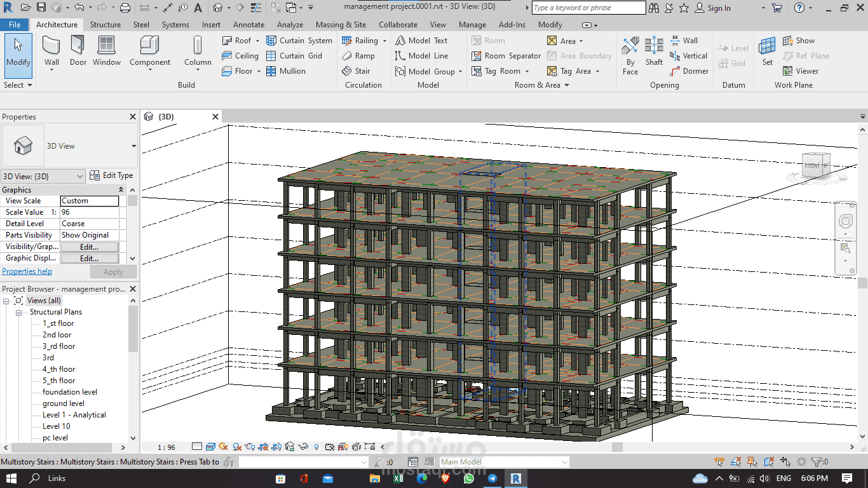Image resolution: width=868 pixels, height=488 pixels.
Task: Click the Stair tool
Action: (356, 71)
